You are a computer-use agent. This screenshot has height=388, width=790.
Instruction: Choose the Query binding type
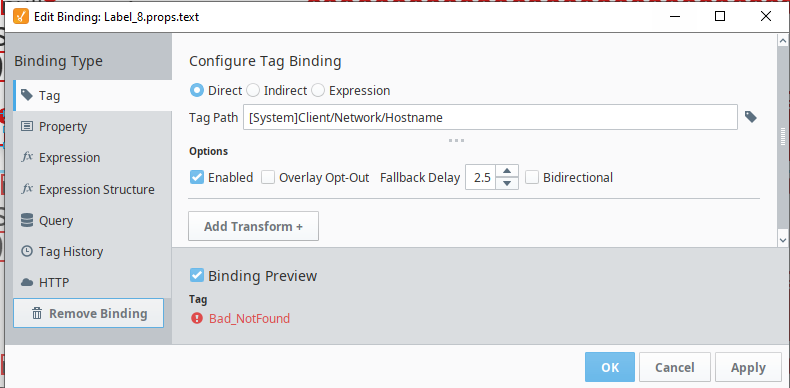[93, 221]
